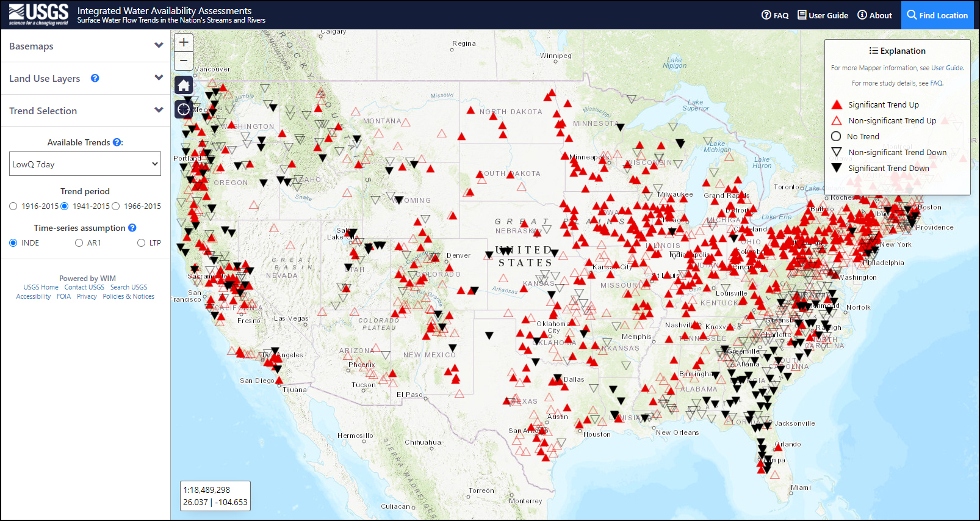Click the home extent map button

(184, 86)
